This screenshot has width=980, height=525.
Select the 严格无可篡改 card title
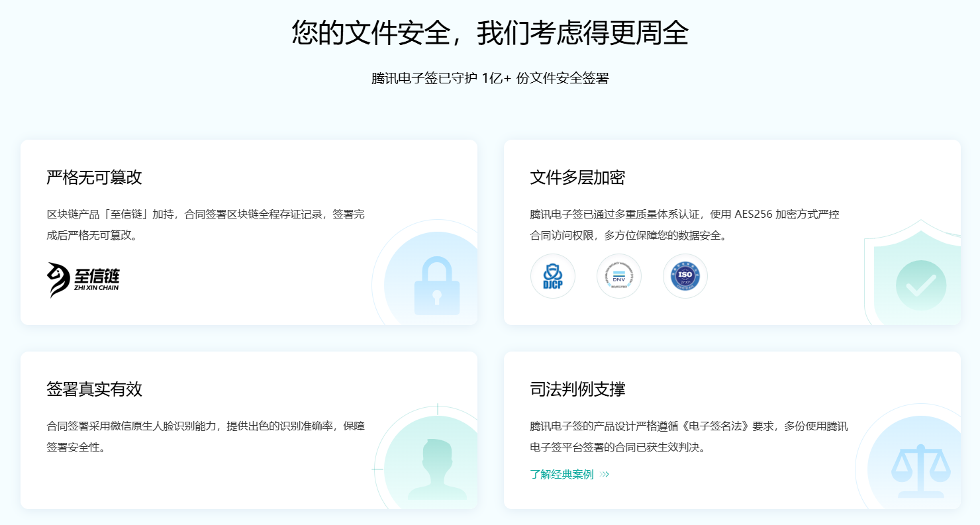(x=94, y=177)
